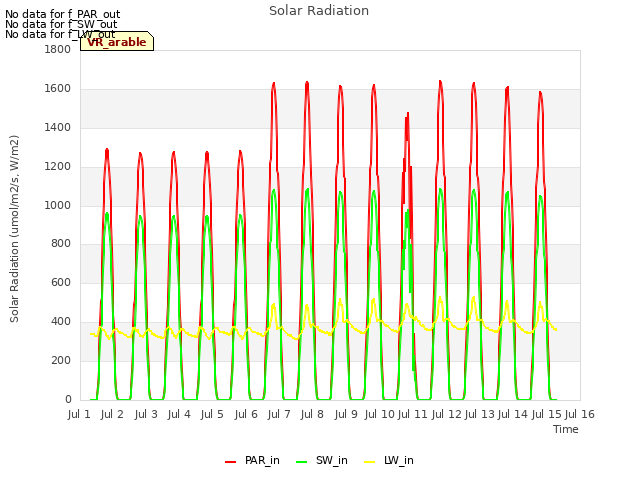640x480 pixels.
Task: Click the Jul 16 x-axis tick label
Action: 580,414
